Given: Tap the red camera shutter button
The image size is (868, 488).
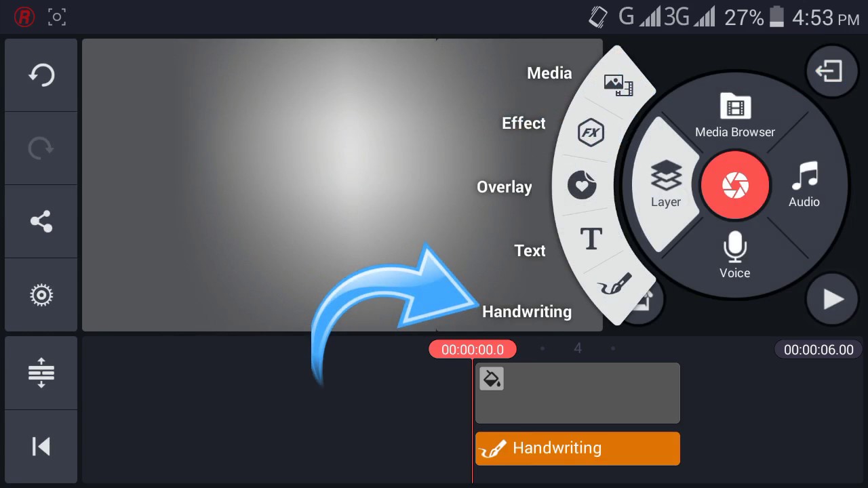Looking at the screenshot, I should coord(735,185).
